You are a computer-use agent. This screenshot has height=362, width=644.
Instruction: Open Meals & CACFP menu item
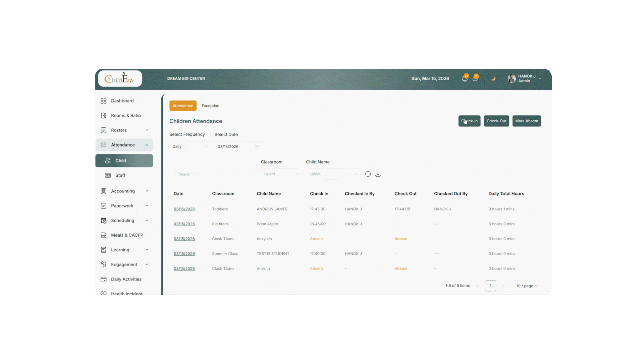click(x=127, y=235)
